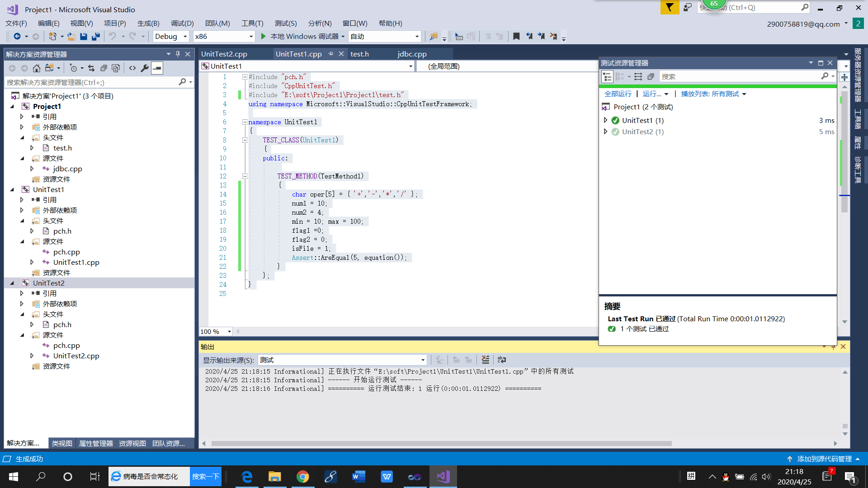868x488 pixels.
Task: Open the Debug configuration dropdown
Action: pos(171,37)
